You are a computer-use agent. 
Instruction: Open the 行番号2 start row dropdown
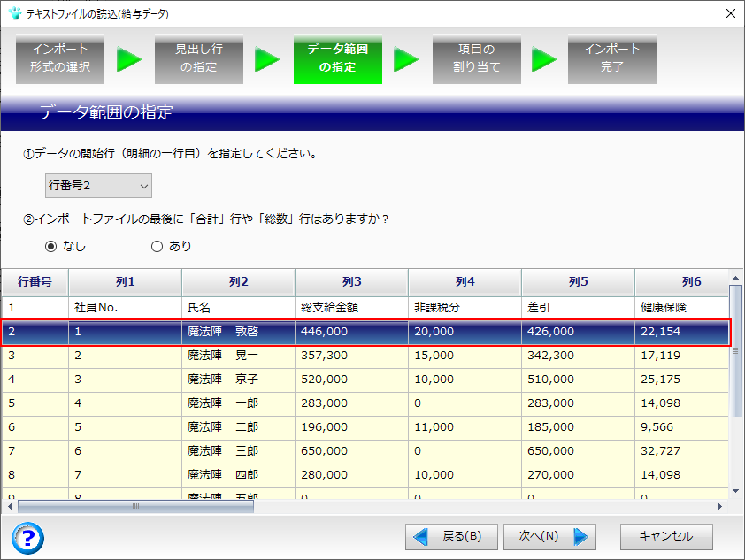pos(98,186)
